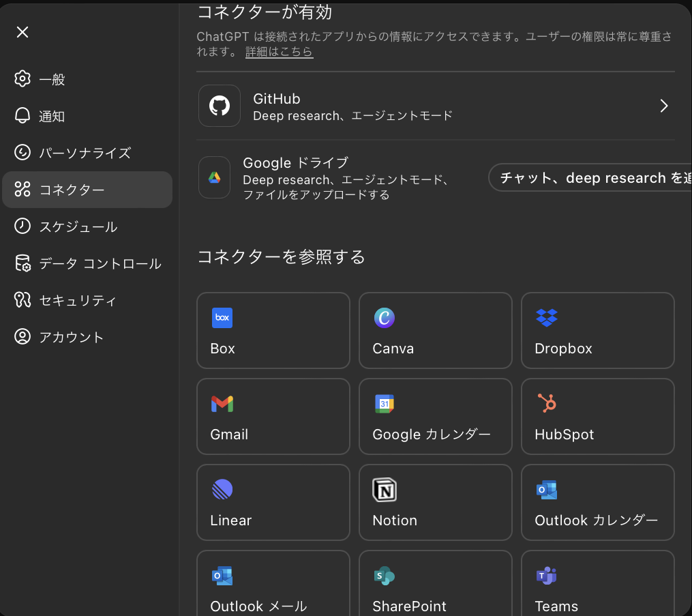Click the Canva logo icon
Viewport: 692px width, 616px height.
[385, 318]
